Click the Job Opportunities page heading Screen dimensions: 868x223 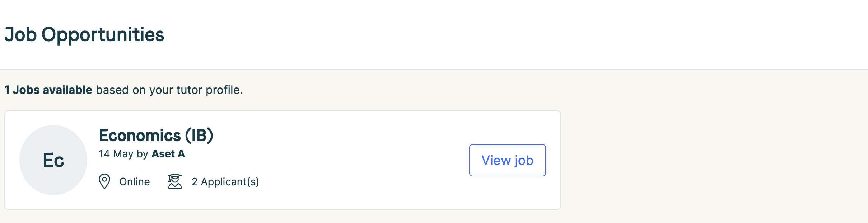84,35
